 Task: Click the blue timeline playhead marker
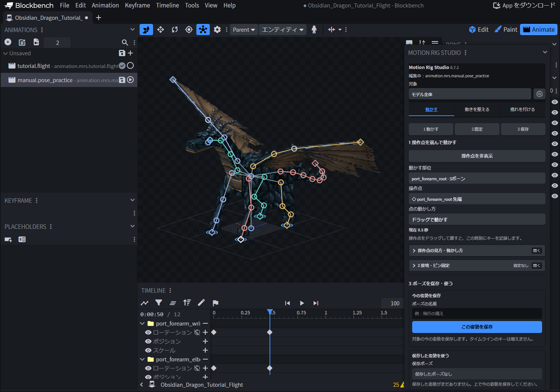coord(270,312)
